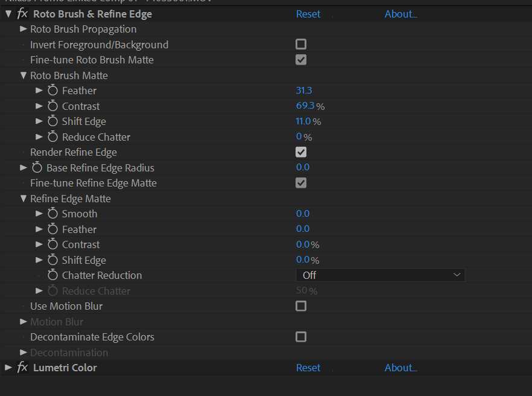Uncheck the Render Refine Edge checkbox
This screenshot has height=396, width=532.
pyautogui.click(x=301, y=152)
